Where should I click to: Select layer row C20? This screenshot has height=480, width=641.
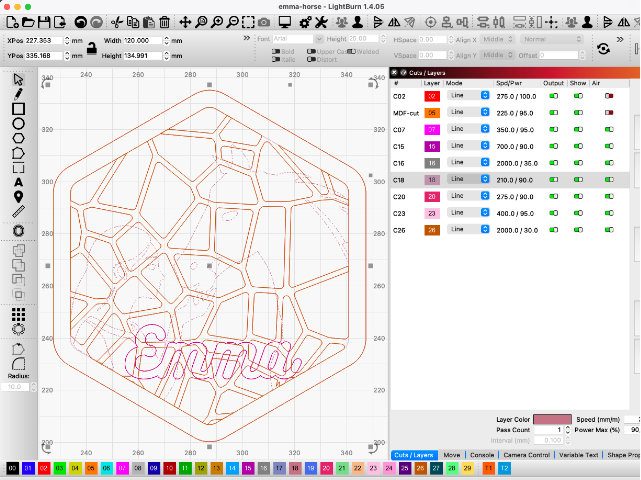coord(510,197)
